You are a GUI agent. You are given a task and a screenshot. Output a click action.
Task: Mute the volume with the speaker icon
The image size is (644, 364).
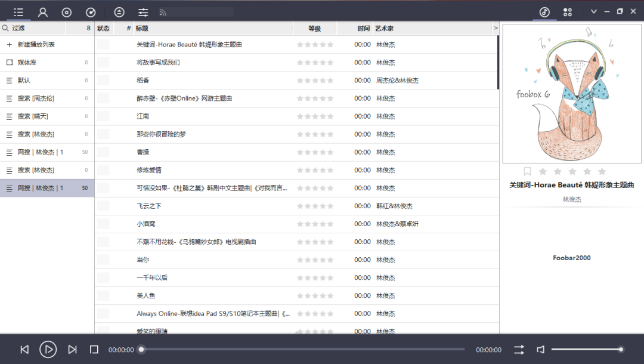click(x=540, y=349)
